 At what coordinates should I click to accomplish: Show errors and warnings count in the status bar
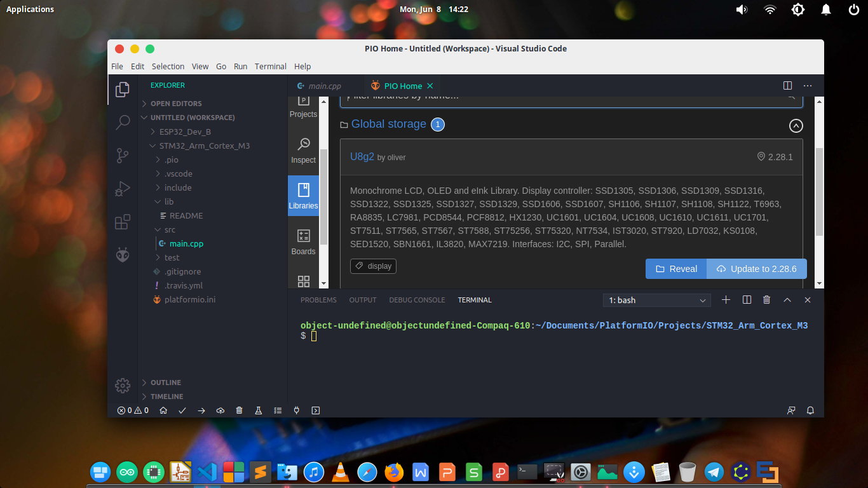coord(133,410)
